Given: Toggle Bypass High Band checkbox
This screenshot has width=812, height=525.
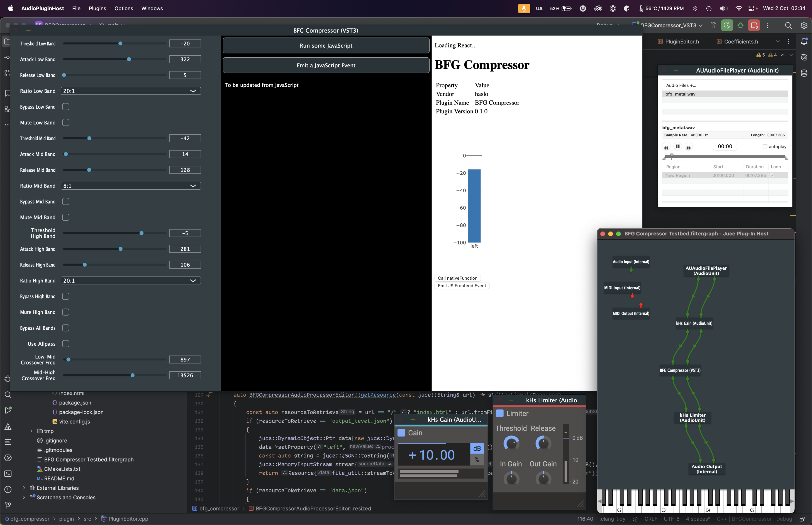Looking at the screenshot, I should pyautogui.click(x=66, y=296).
